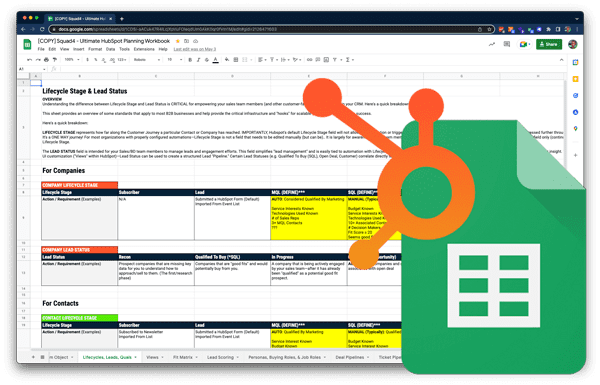Screen dimensions: 600x385
Task: Click the Create a filter icon
Action: click(335, 60)
